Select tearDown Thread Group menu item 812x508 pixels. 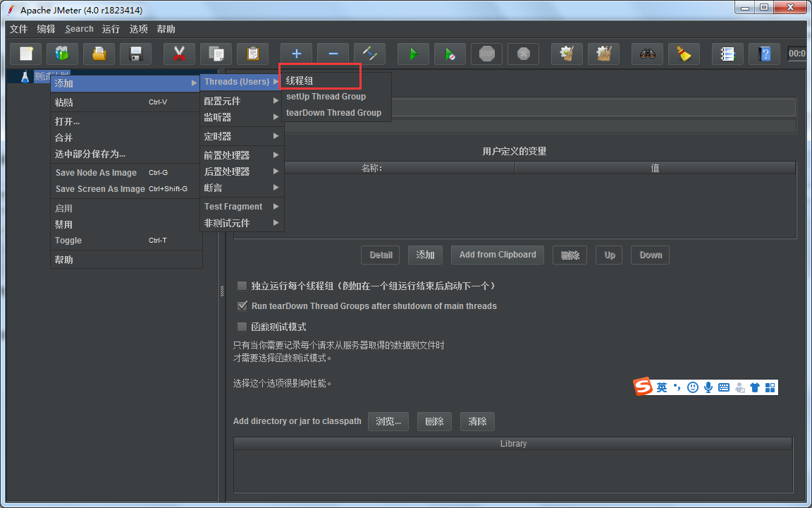pyautogui.click(x=336, y=112)
